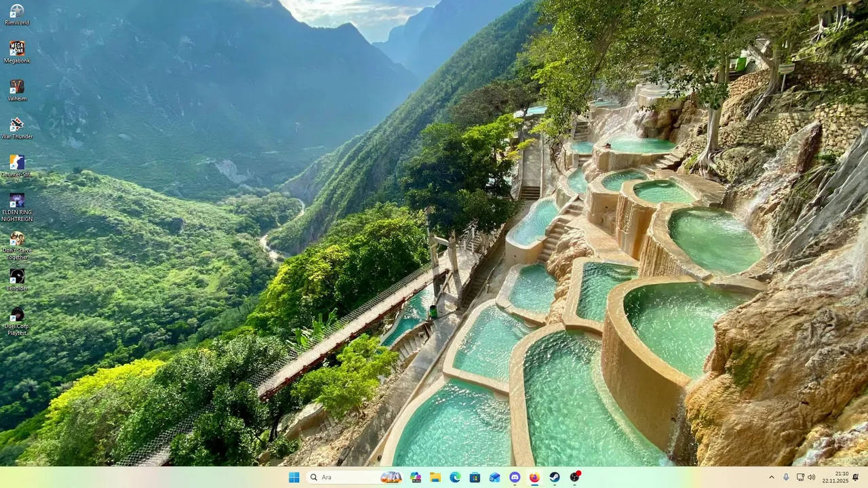Click the Ara search box on taskbar
Viewport: 868px width, 488px height.
tap(355, 477)
